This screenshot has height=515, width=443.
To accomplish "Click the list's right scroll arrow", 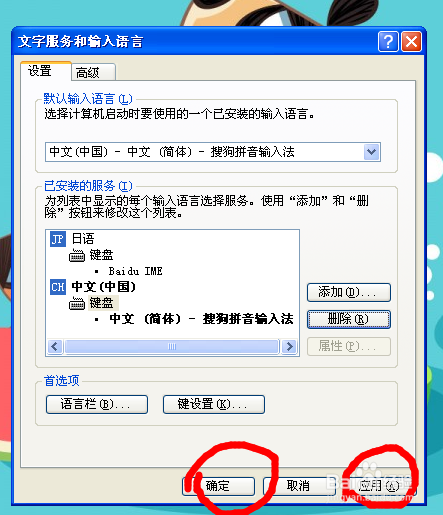I will point(289,347).
